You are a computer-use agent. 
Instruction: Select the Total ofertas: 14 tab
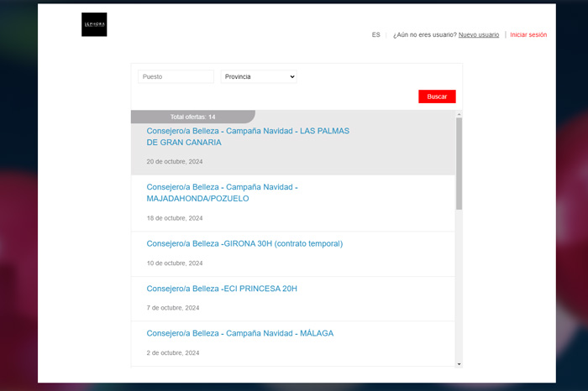click(192, 117)
